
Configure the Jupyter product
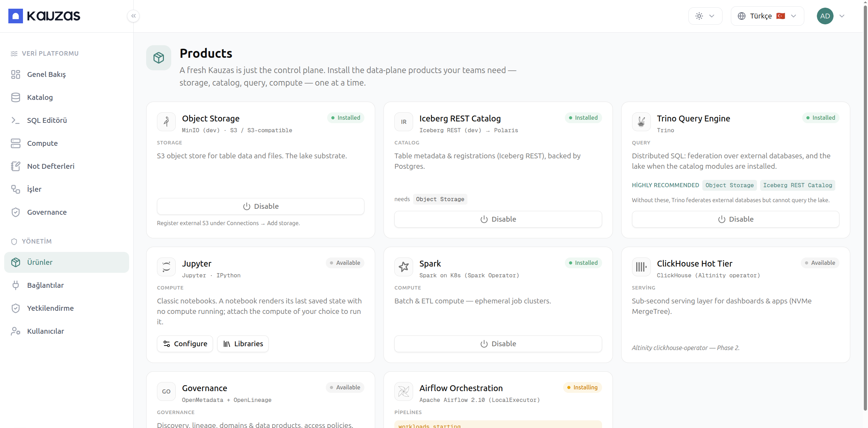coord(185,344)
